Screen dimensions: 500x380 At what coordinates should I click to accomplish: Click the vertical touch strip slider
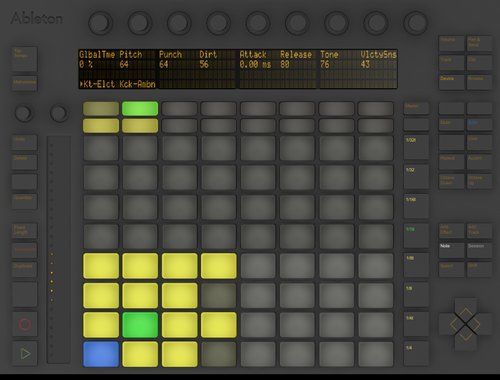click(x=58, y=249)
